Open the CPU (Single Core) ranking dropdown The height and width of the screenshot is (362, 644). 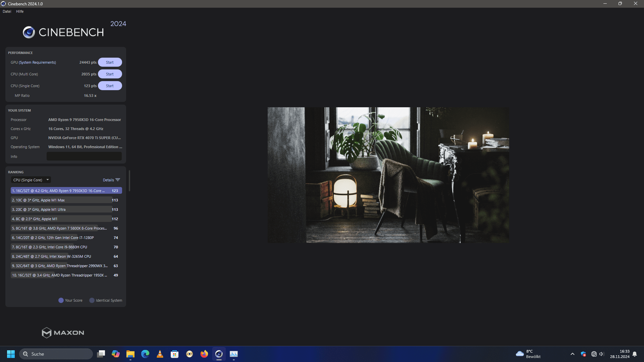31,180
